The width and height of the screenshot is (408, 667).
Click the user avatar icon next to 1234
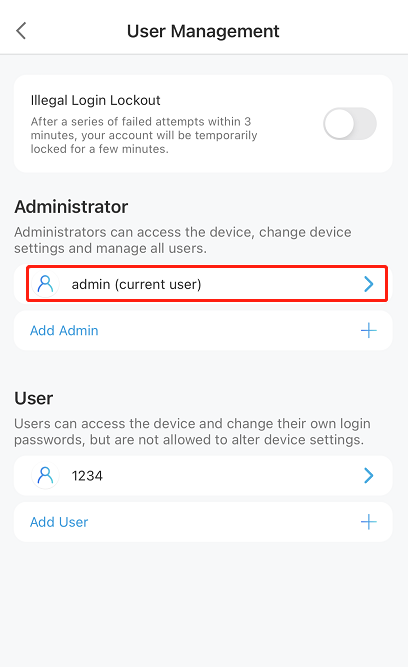pyautogui.click(x=45, y=475)
